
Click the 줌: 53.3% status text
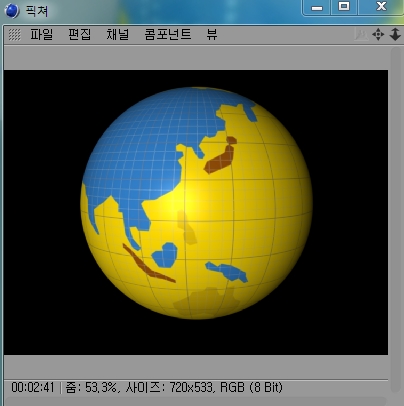point(91,387)
